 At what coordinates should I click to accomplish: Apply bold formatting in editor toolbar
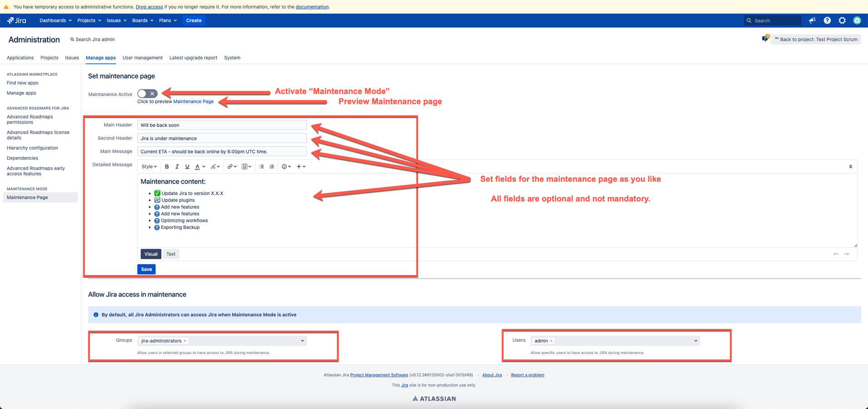click(167, 167)
